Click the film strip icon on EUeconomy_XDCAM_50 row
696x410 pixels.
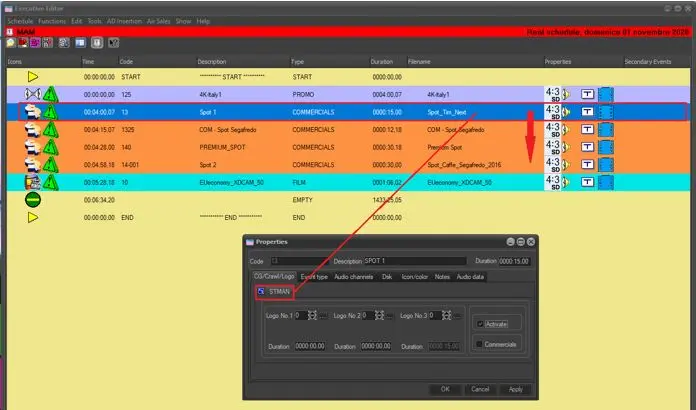[x=606, y=182]
